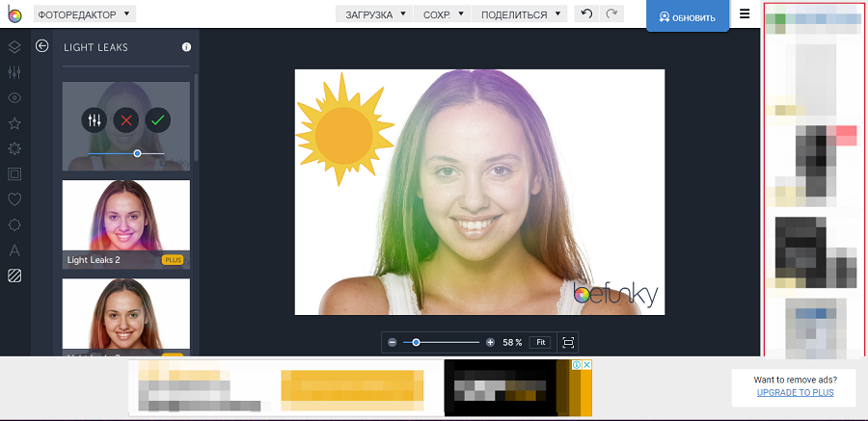Image resolution: width=868 pixels, height=421 pixels.
Task: Open the Effects star icon
Action: (14, 123)
